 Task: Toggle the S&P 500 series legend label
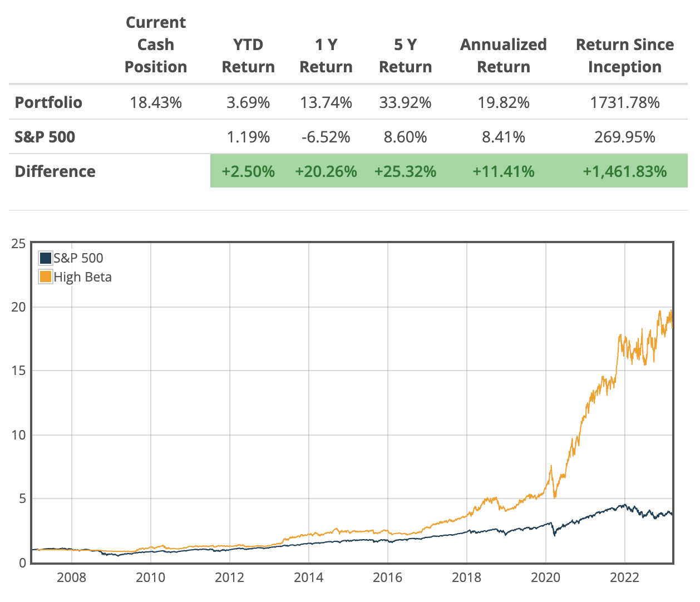point(78,258)
